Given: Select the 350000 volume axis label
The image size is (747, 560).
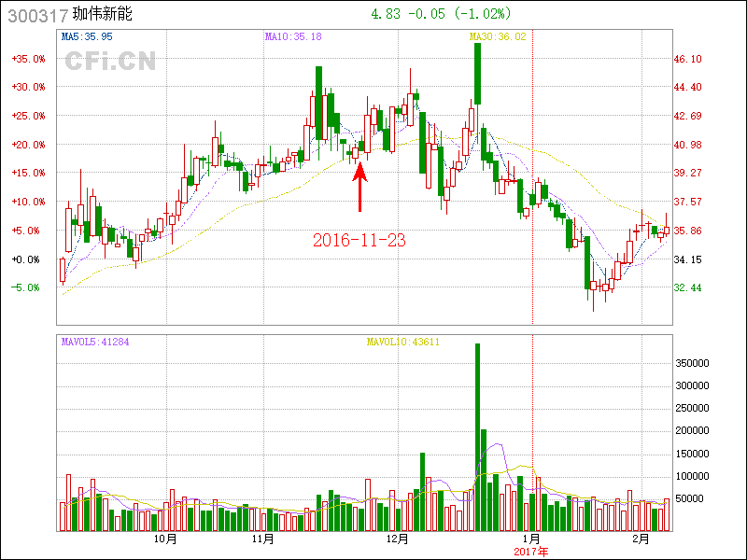Looking at the screenshot, I should pyautogui.click(x=697, y=363).
